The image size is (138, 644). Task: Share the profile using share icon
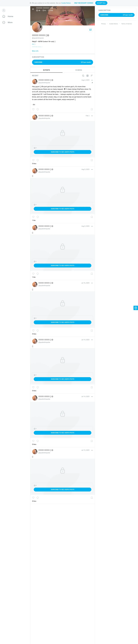click(x=90, y=30)
